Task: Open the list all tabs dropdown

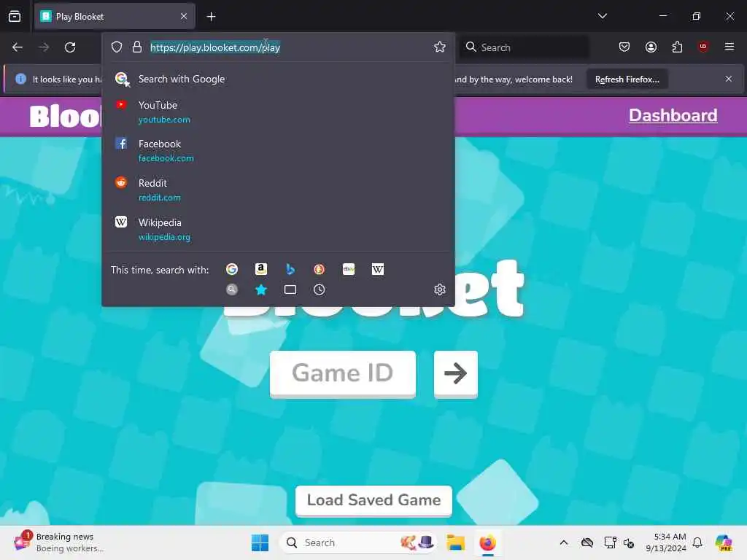Action: point(602,16)
